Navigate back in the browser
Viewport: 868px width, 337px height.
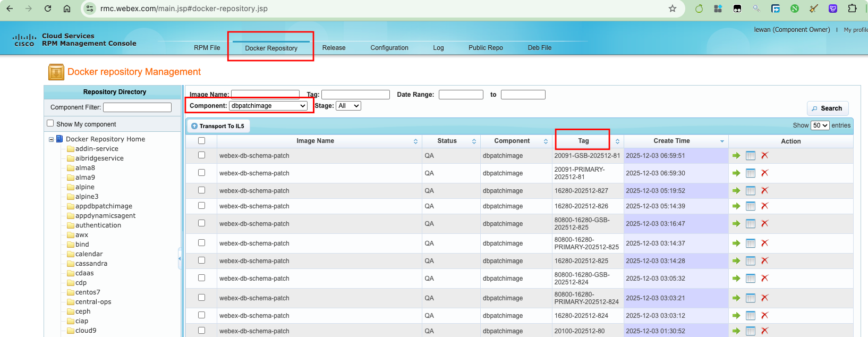(10, 9)
